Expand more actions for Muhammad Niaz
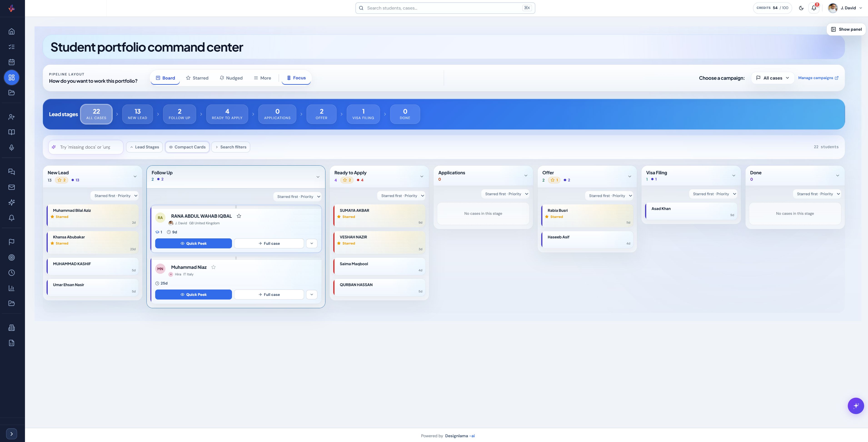Screen dimensions: 868x442 312,295
